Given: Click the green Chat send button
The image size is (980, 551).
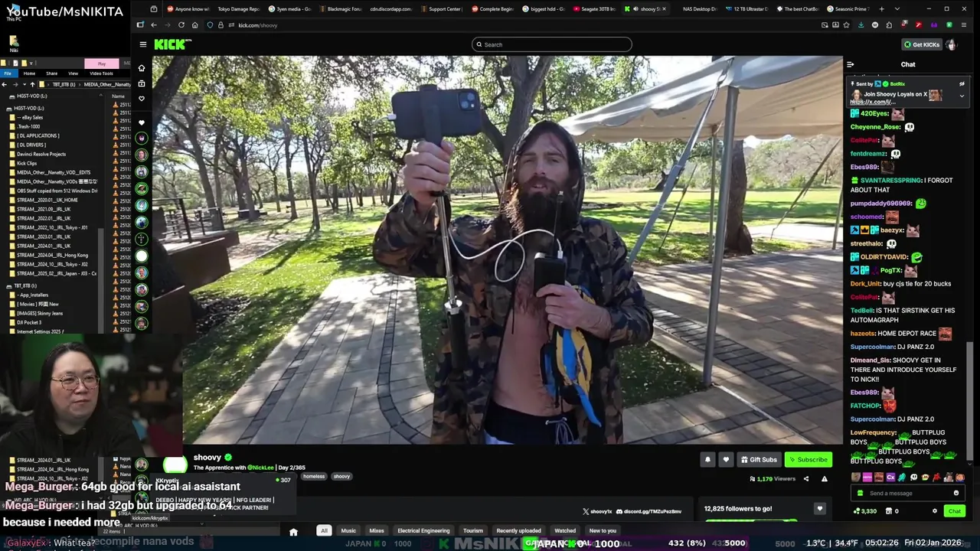Looking at the screenshot, I should 954,511.
